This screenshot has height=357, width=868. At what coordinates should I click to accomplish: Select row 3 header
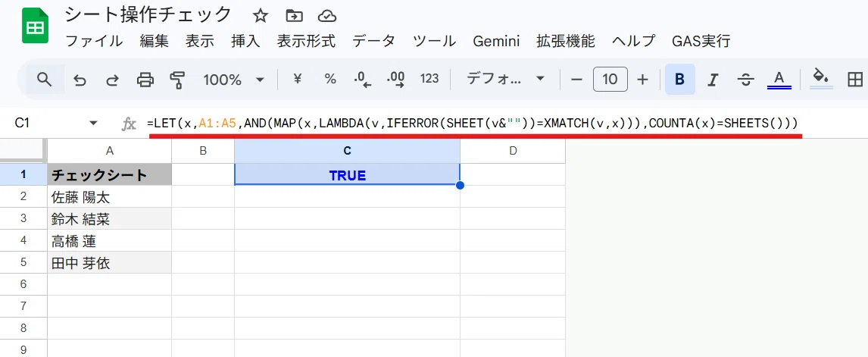23,218
